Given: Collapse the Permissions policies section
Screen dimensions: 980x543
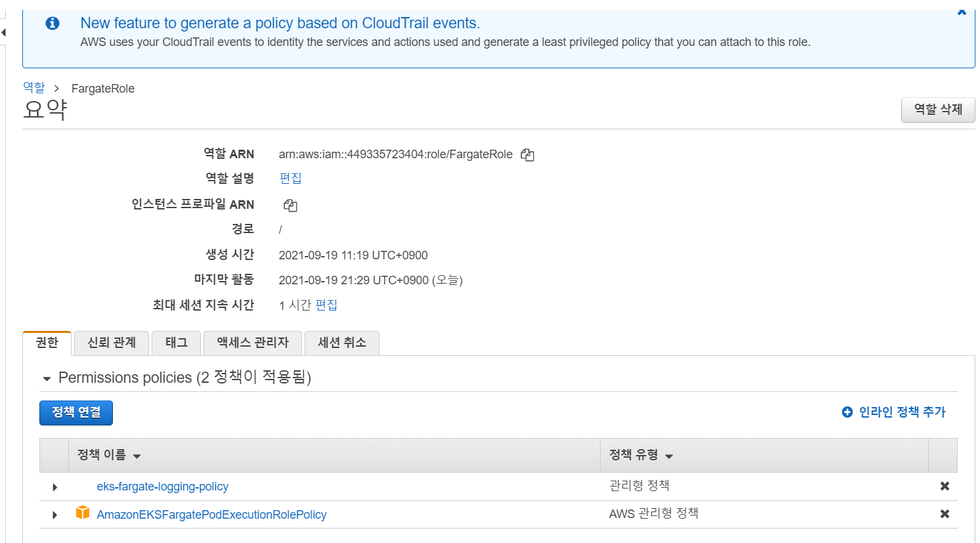Looking at the screenshot, I should pos(47,378).
